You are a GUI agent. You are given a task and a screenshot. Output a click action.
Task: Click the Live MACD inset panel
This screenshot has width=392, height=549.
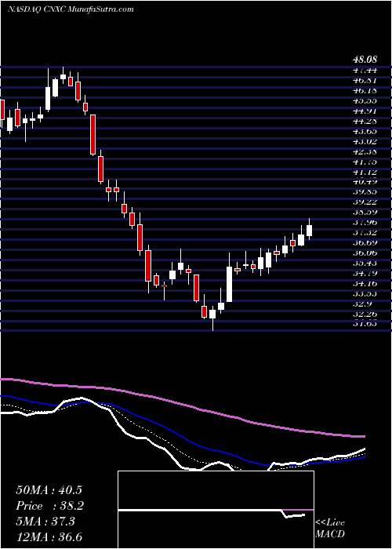tap(216, 510)
